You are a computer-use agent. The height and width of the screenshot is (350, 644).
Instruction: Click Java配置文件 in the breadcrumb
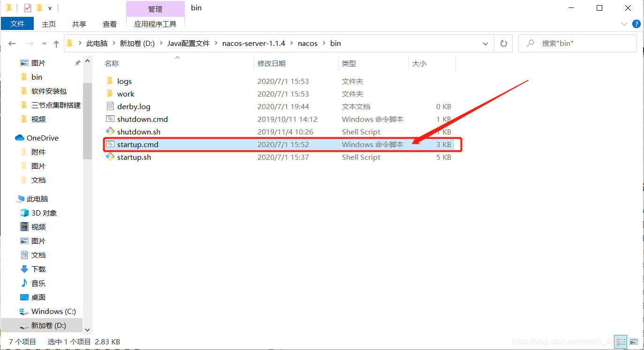click(189, 44)
